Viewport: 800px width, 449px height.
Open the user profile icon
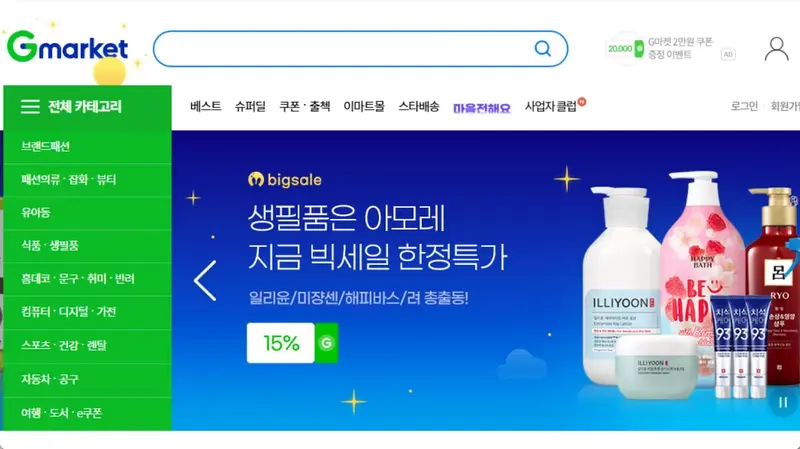pyautogui.click(x=777, y=48)
